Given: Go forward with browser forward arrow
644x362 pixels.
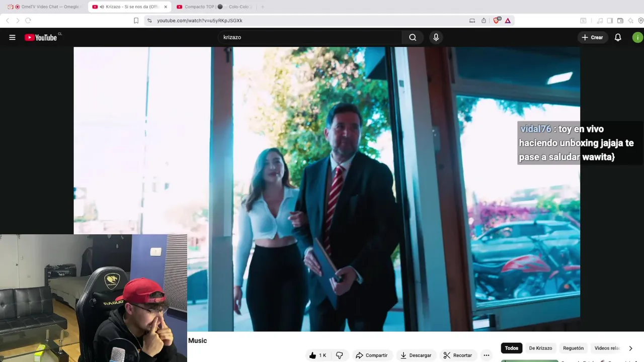Looking at the screenshot, I should click(18, 21).
